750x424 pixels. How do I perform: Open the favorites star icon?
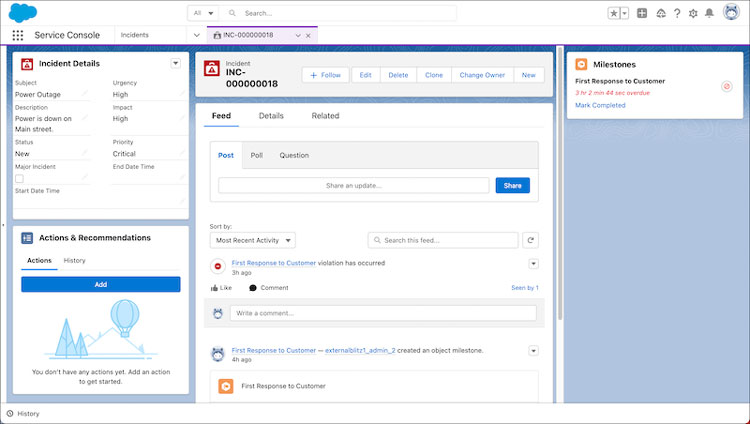point(614,13)
